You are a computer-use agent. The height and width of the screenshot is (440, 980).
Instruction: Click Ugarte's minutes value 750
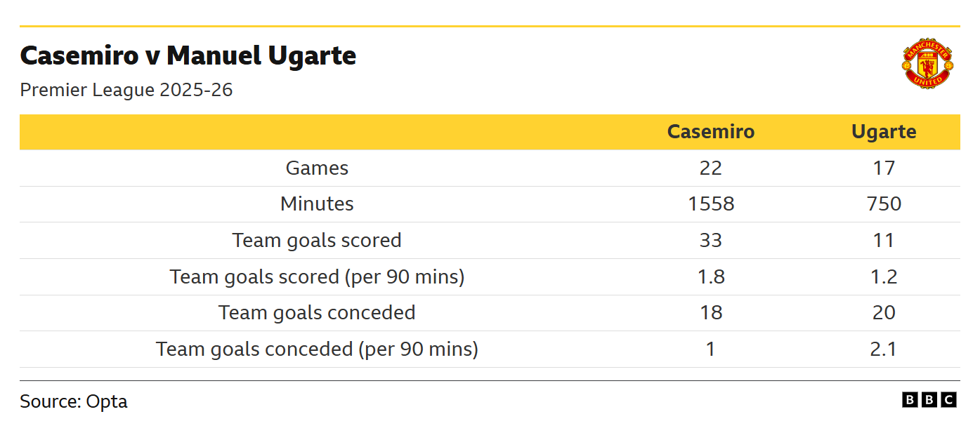[x=883, y=204]
